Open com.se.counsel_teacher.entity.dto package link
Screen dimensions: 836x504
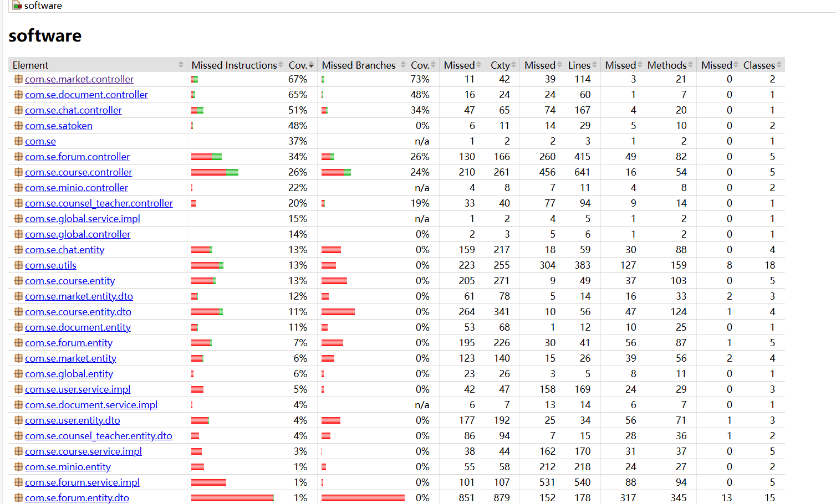tap(99, 436)
